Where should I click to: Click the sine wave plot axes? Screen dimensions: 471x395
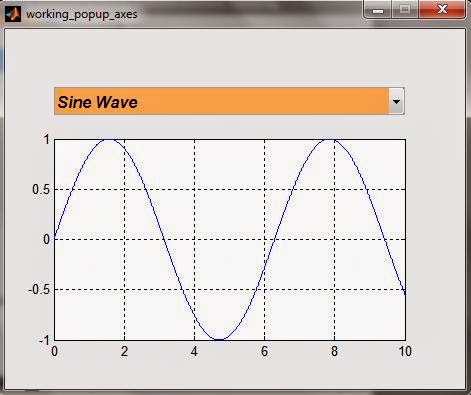click(230, 240)
